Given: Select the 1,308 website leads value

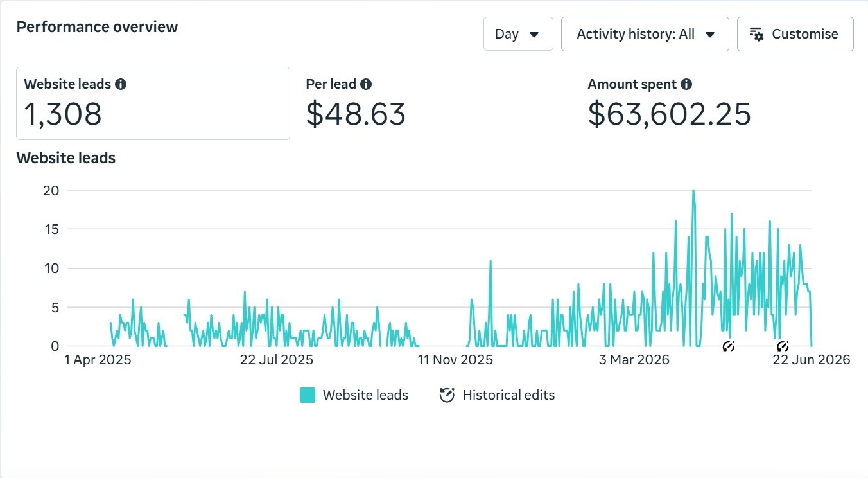Looking at the screenshot, I should click(63, 114).
